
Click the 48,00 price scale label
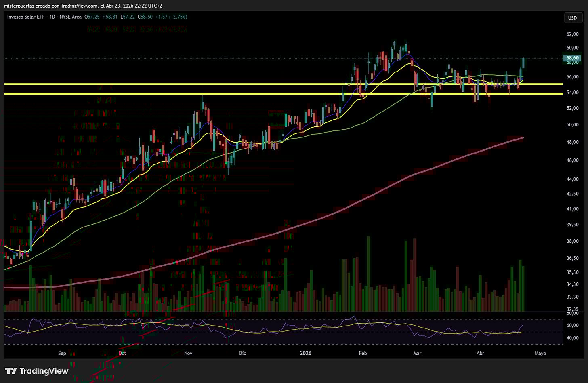point(573,142)
